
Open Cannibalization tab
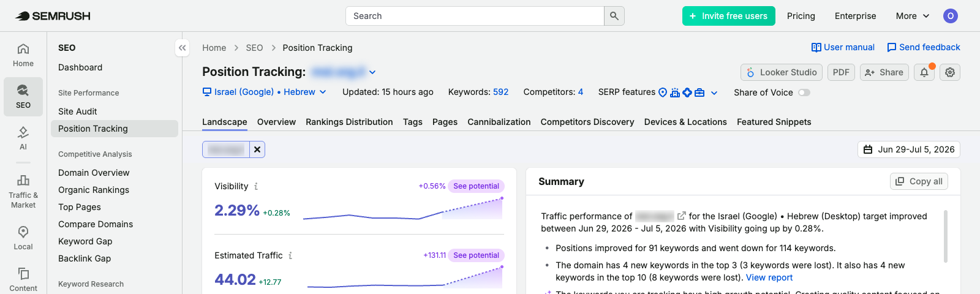499,122
